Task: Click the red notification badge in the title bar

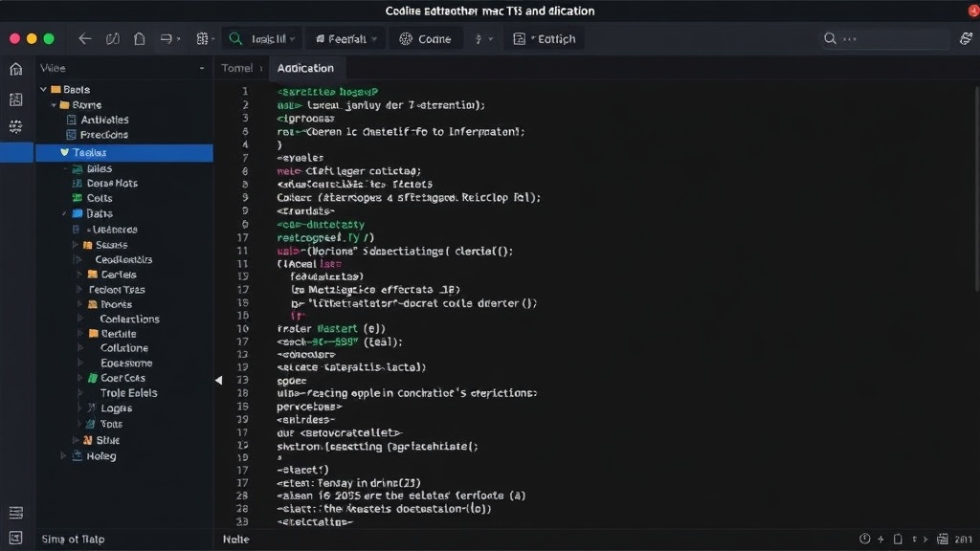Action: click(x=973, y=11)
